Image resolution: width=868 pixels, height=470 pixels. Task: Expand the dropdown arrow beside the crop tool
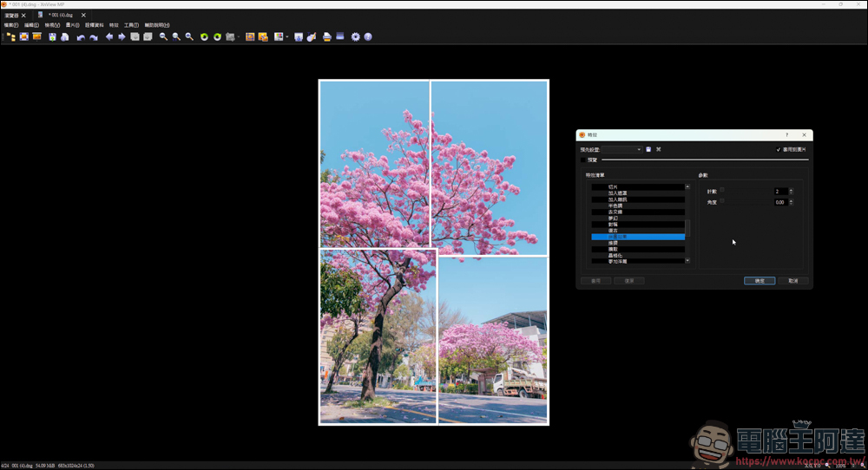click(x=239, y=37)
